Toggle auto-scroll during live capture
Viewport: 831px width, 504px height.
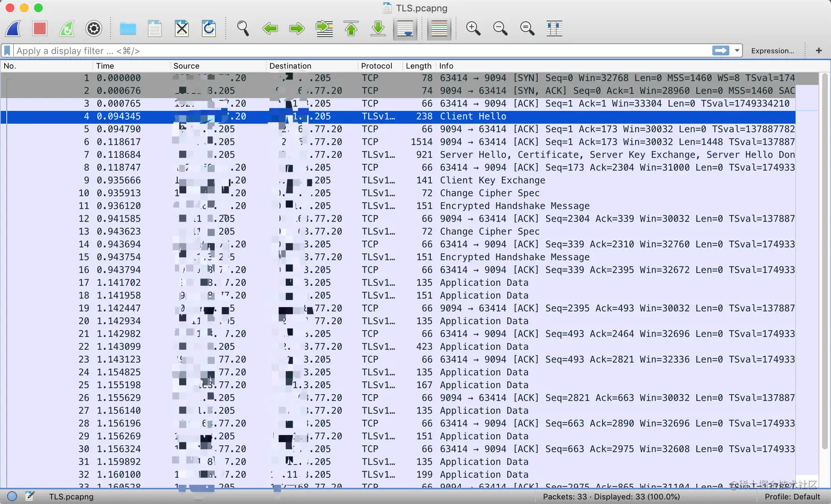(405, 28)
